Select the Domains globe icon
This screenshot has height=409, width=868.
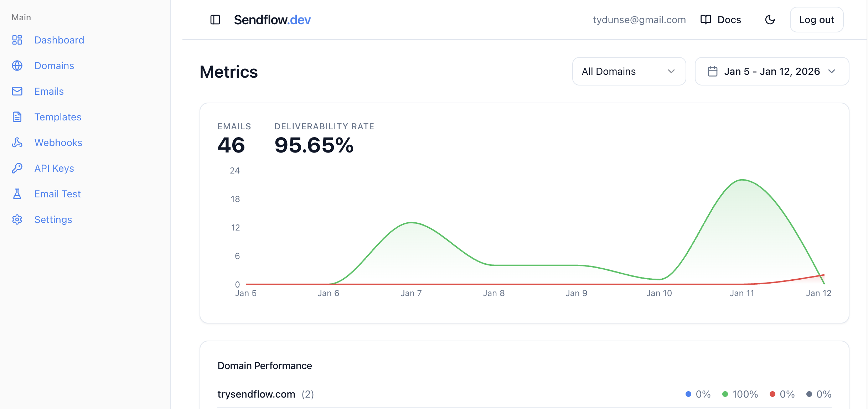pyautogui.click(x=17, y=66)
